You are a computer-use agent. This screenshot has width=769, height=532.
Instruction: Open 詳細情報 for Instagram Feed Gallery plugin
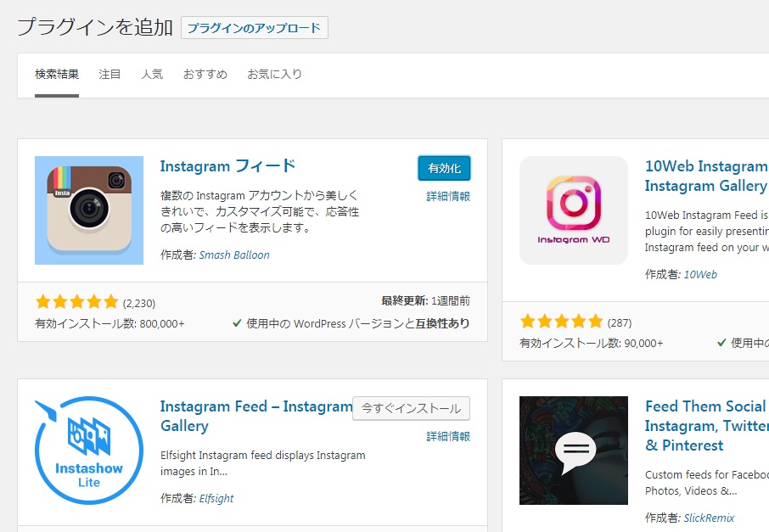448,436
